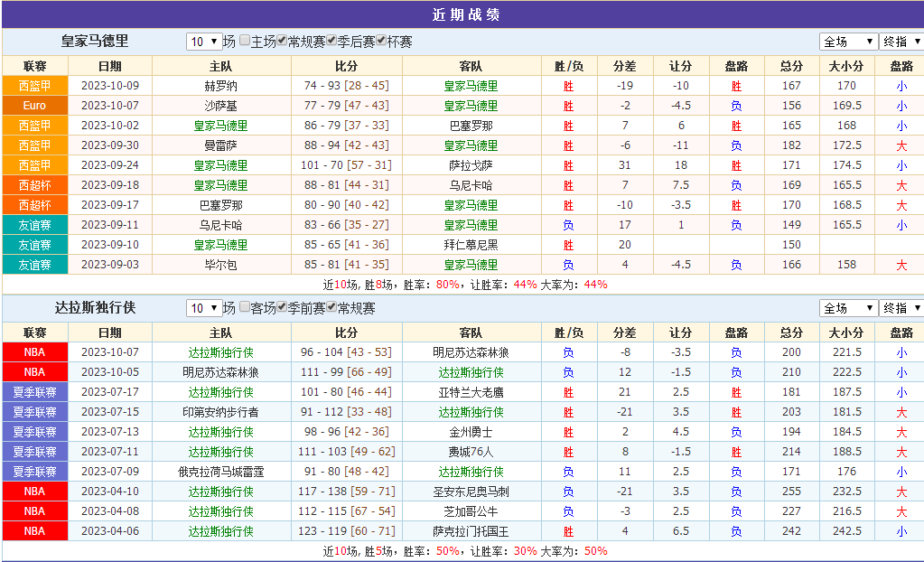Screen dimensions: 924x562
Task: Click the 印第安纳步行者 team name
Action: 220,412
